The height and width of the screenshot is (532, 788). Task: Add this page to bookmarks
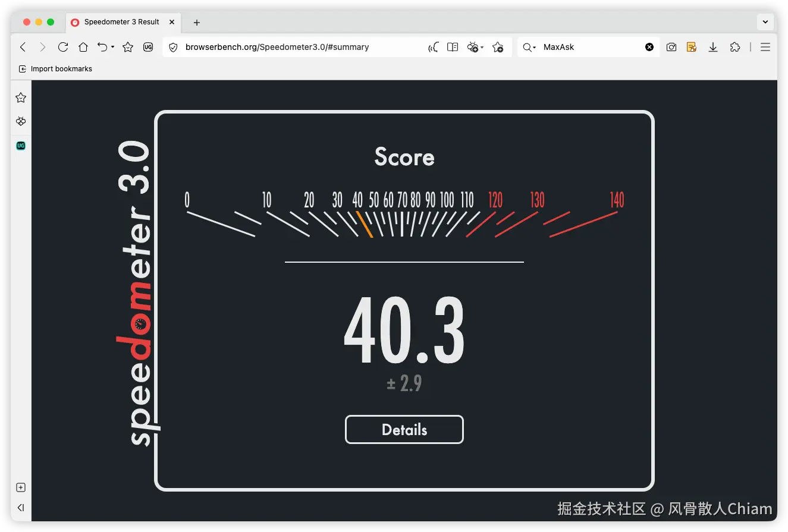click(x=498, y=47)
